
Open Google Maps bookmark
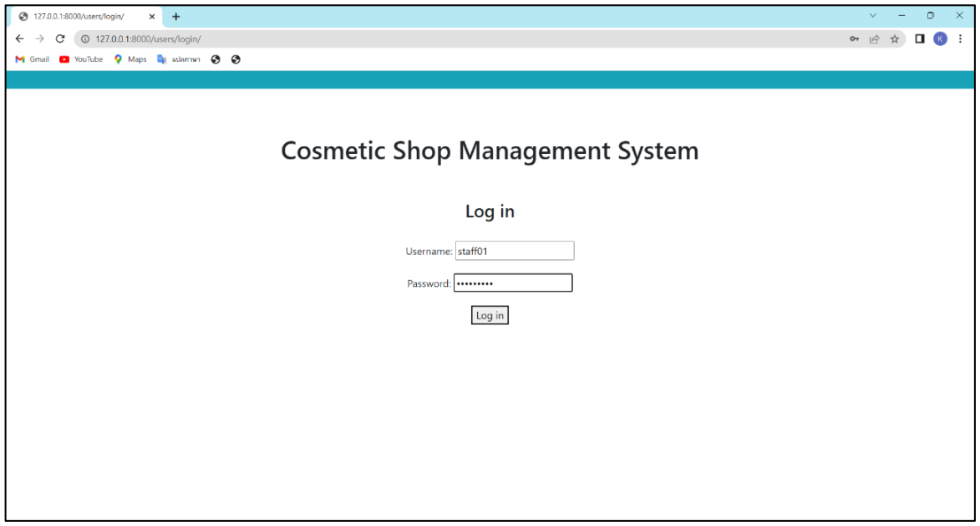(x=130, y=59)
